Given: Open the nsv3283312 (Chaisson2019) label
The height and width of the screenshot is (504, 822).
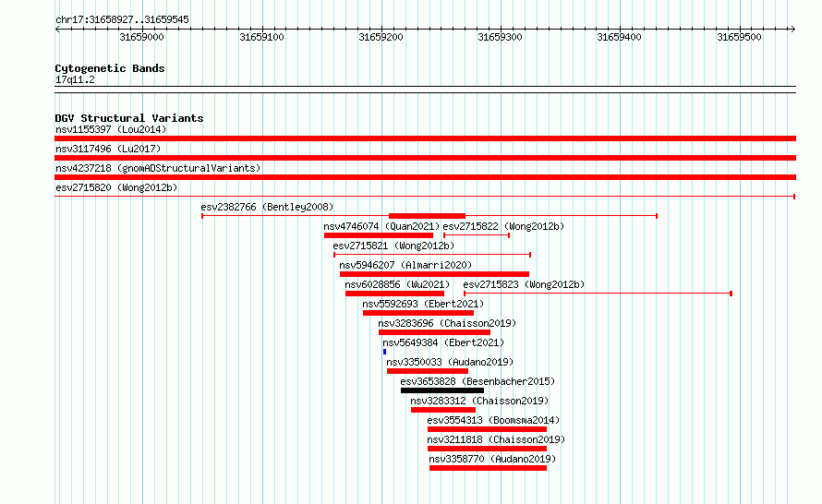Looking at the screenshot, I should click(x=479, y=401).
